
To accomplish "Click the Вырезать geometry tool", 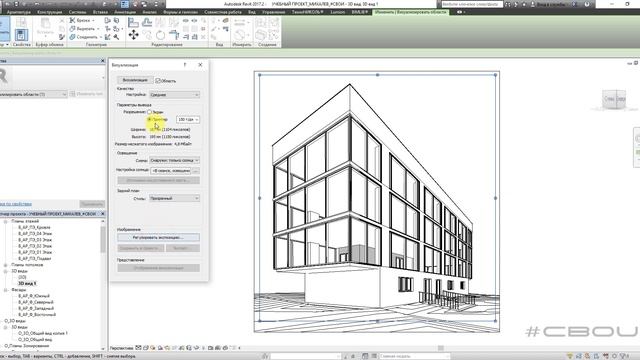I will (84, 29).
